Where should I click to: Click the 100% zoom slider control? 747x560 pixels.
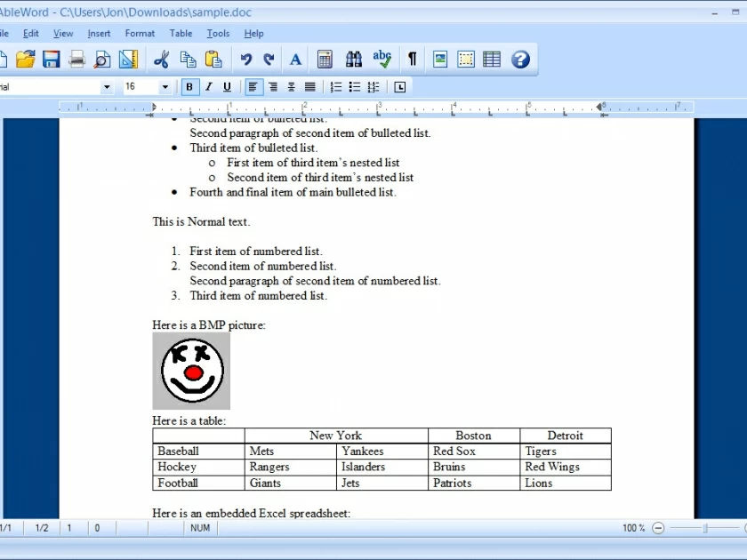(658, 527)
